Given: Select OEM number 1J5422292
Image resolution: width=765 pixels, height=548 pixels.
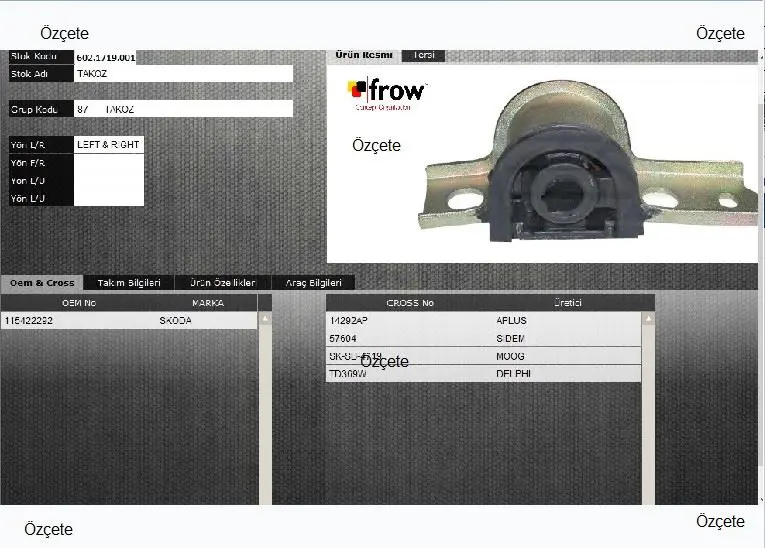Looking at the screenshot, I should click(29, 321).
